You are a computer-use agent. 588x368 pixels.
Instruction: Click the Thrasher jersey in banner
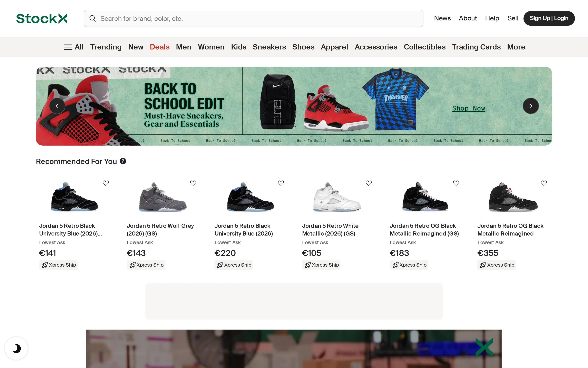point(395,99)
